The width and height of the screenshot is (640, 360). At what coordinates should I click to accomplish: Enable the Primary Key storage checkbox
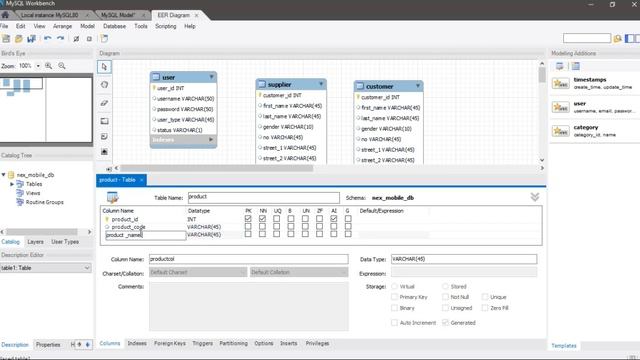tap(394, 297)
